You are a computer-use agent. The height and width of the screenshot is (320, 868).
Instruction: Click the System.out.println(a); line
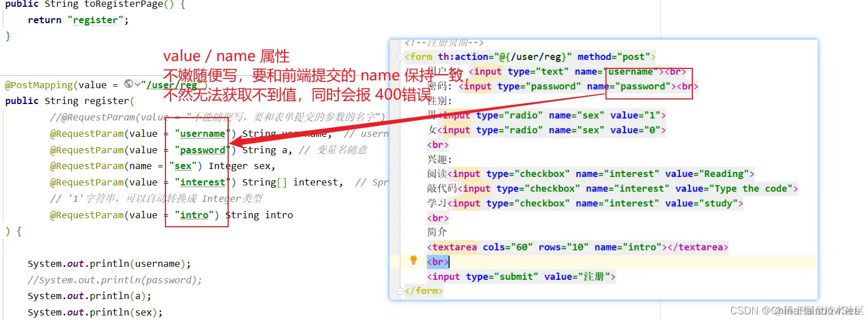click(90, 296)
